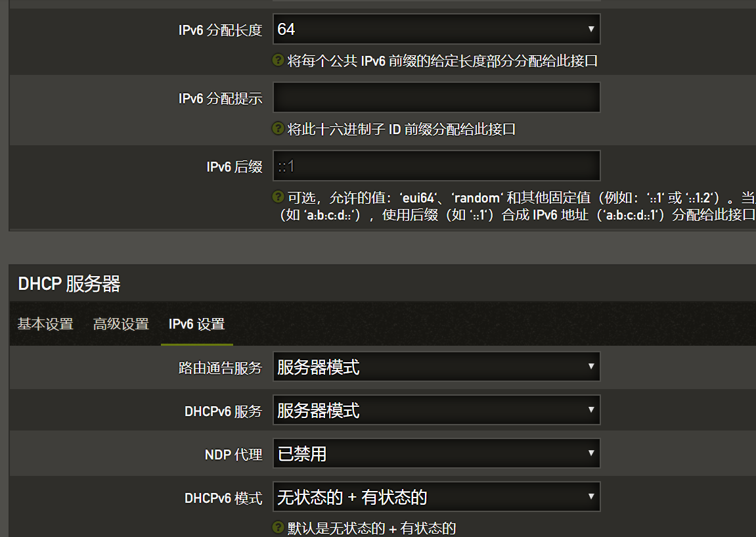
Task: Click the help icon next to IPv6 后缀 description
Action: (278, 198)
